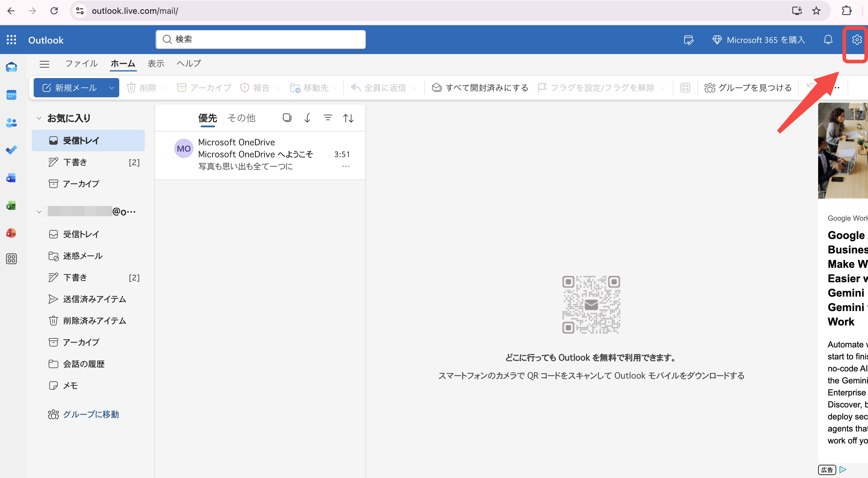Image resolution: width=868 pixels, height=478 pixels.
Task: Open sort order arrows icon
Action: tap(348, 118)
